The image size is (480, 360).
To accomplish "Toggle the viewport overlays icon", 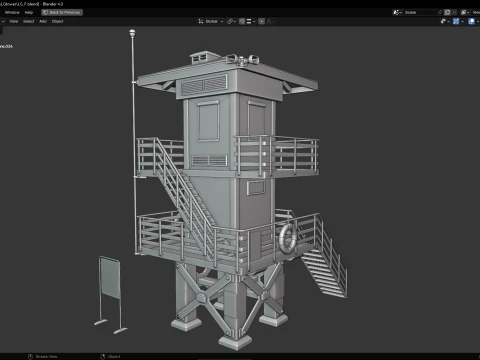I will coord(471,21).
